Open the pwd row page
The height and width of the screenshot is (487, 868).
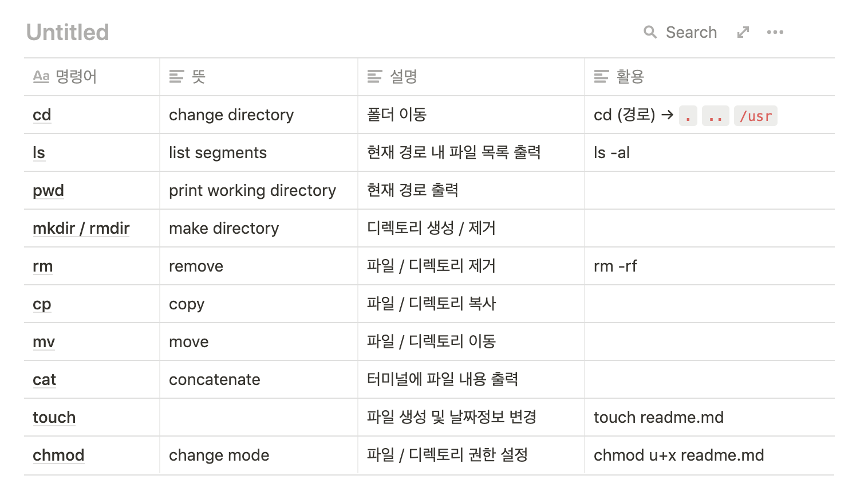tap(48, 191)
